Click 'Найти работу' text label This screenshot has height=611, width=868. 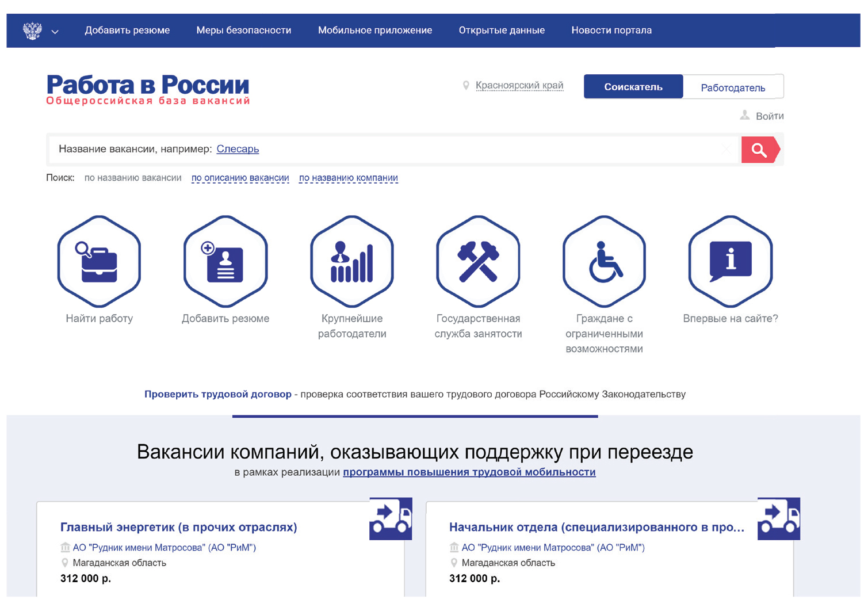point(99,319)
